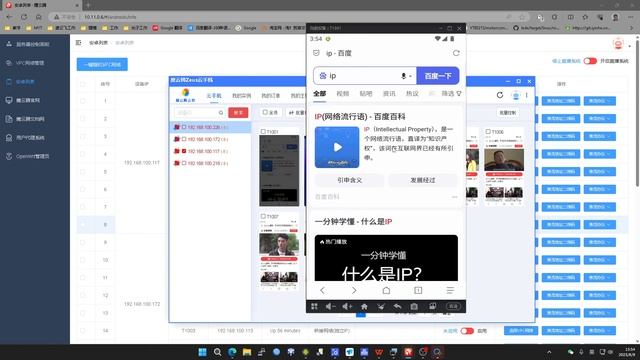This screenshot has height=360, width=640.
Task: Expand the voice search dropdown arrow
Action: point(410,76)
